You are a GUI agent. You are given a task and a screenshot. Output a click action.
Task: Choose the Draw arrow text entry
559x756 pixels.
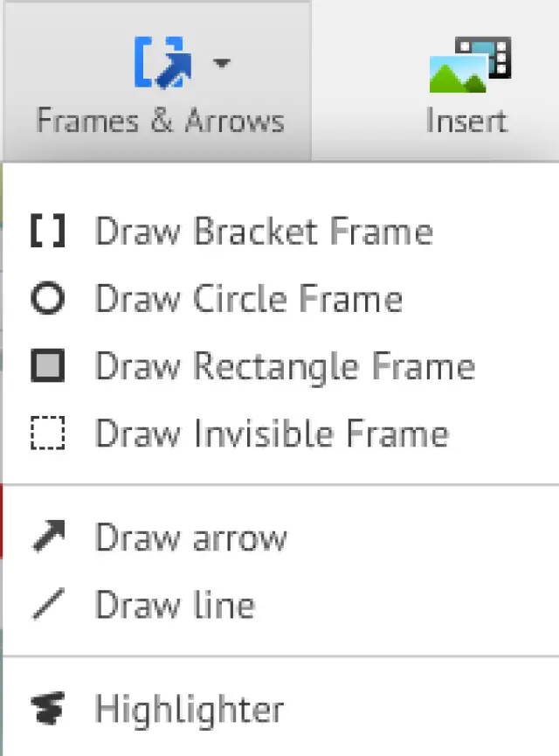[190, 537]
